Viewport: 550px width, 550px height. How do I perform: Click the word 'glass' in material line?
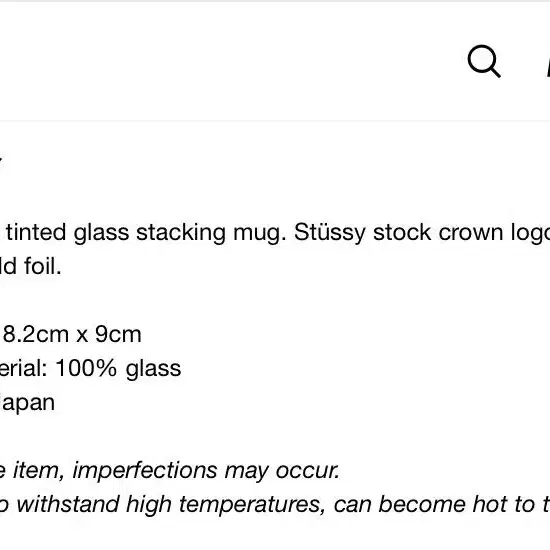(x=153, y=369)
